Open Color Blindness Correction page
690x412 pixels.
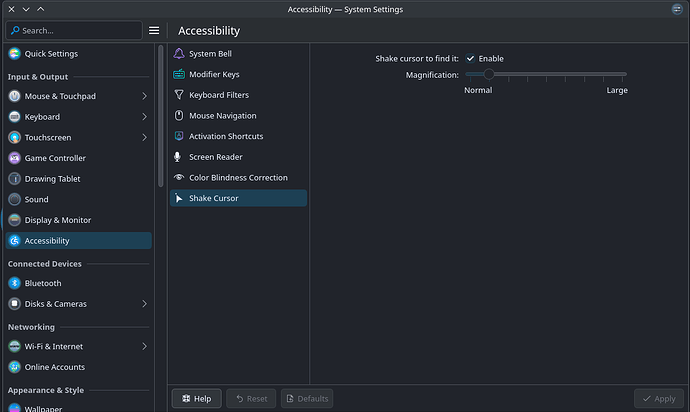coord(238,177)
